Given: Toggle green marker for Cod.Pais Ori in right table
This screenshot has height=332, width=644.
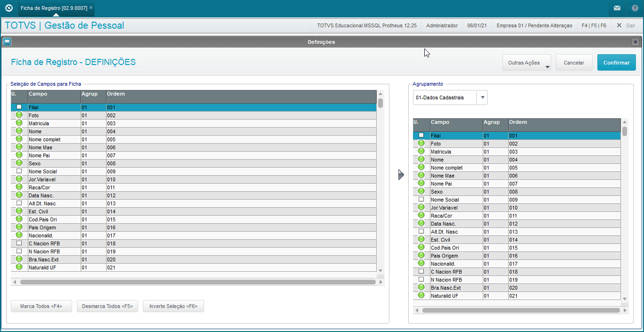Looking at the screenshot, I should tap(421, 247).
